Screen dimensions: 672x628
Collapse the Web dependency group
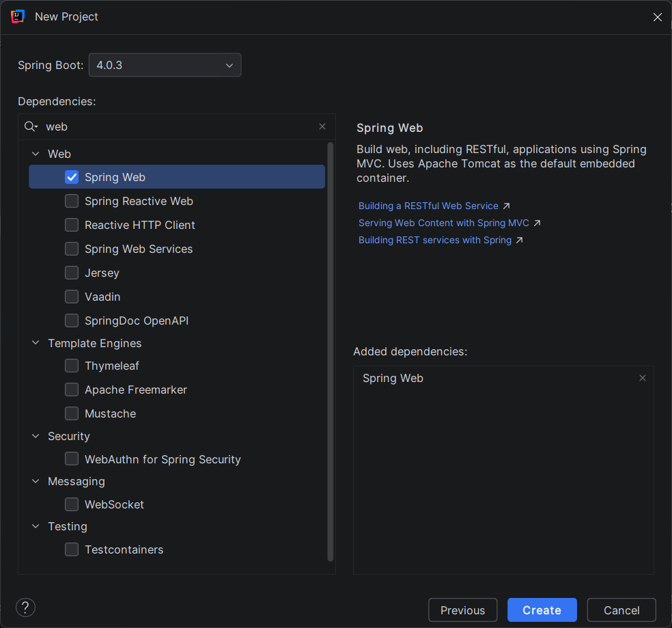36,154
